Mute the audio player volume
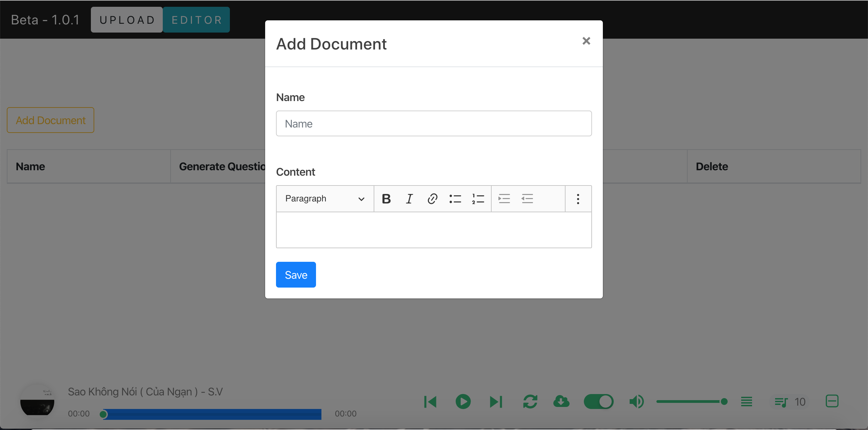 (636, 402)
